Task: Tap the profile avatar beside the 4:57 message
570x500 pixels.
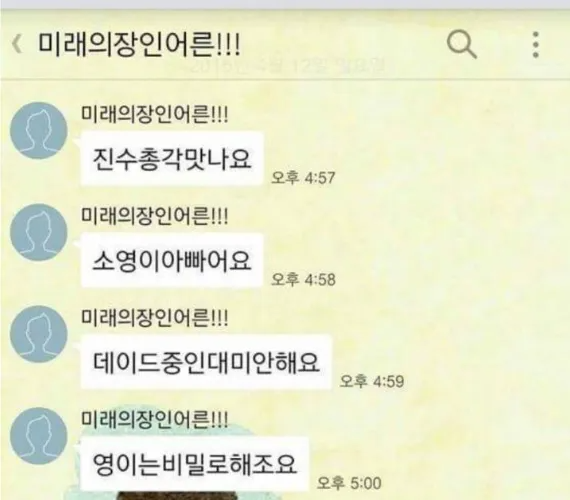Action: click(39, 131)
